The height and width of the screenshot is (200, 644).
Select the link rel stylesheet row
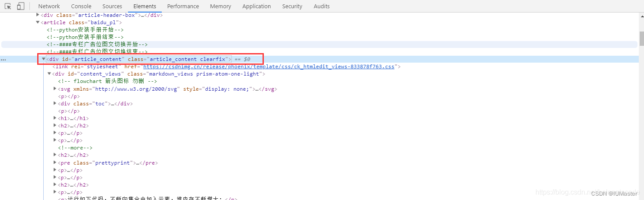[x=226, y=67]
